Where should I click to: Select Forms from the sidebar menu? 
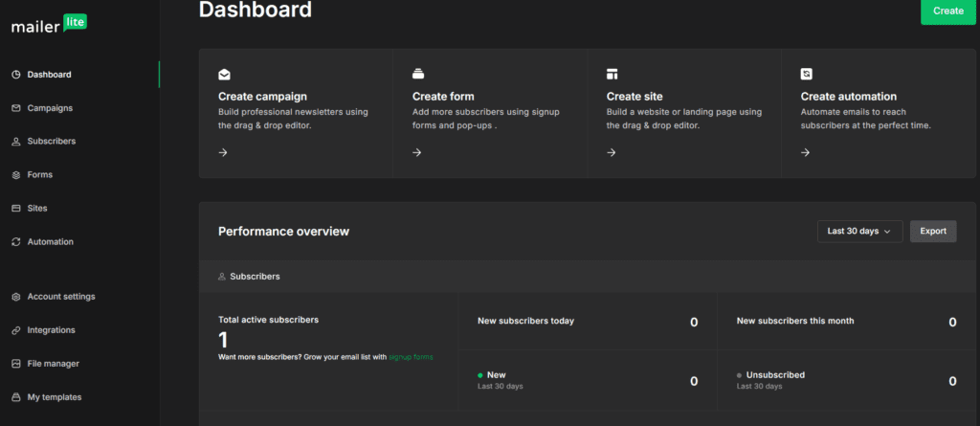coord(39,175)
